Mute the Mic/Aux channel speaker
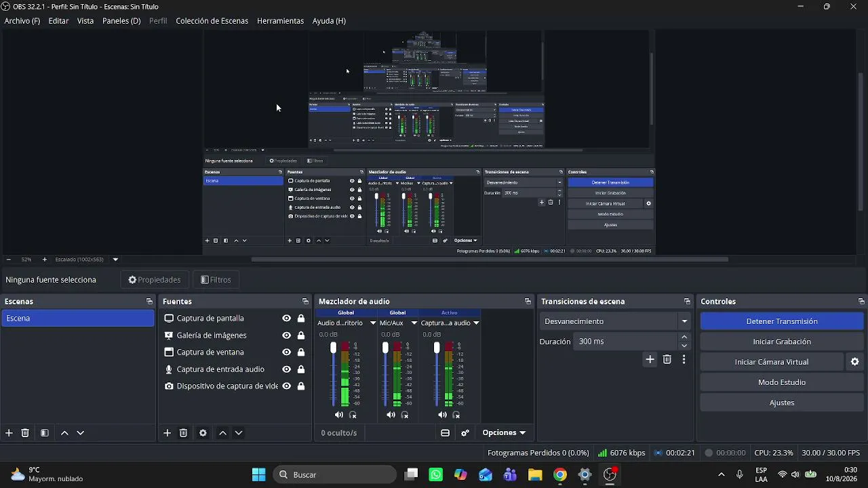The height and width of the screenshot is (488, 868). [391, 415]
